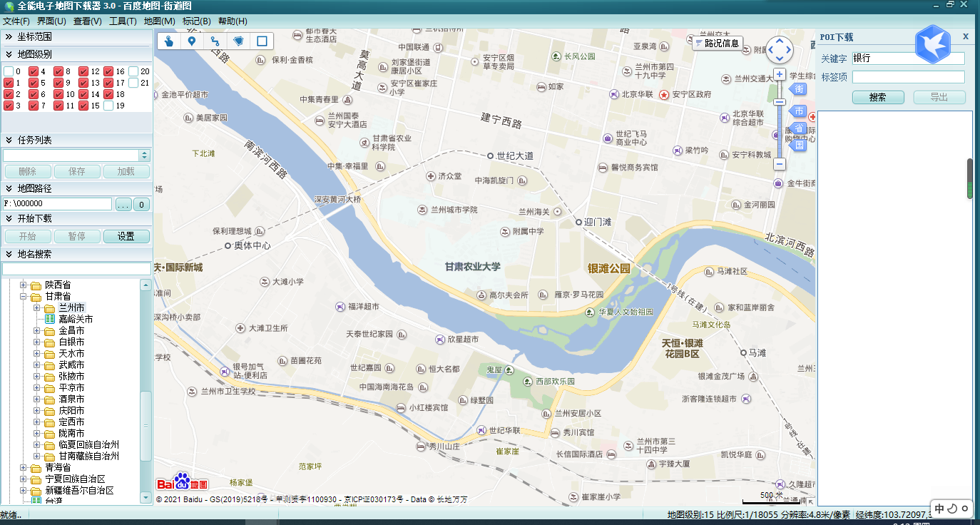Open the 工具(T) menu

coord(123,21)
